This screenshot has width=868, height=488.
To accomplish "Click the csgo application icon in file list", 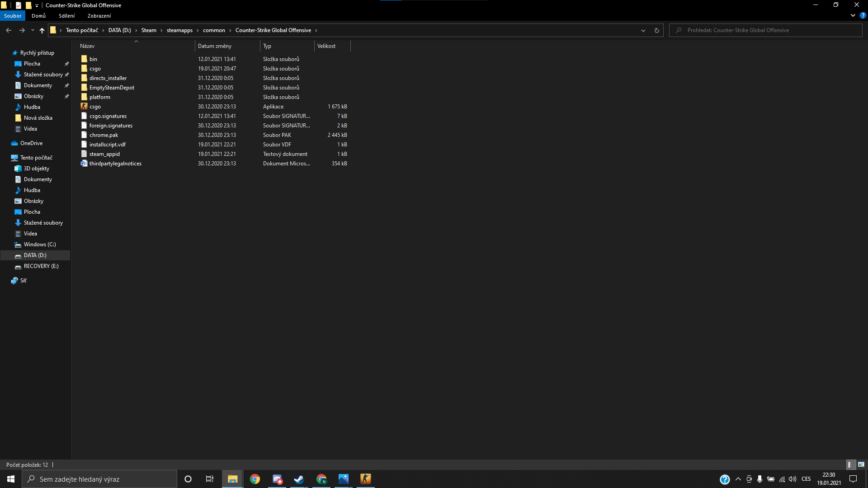I will coord(84,107).
